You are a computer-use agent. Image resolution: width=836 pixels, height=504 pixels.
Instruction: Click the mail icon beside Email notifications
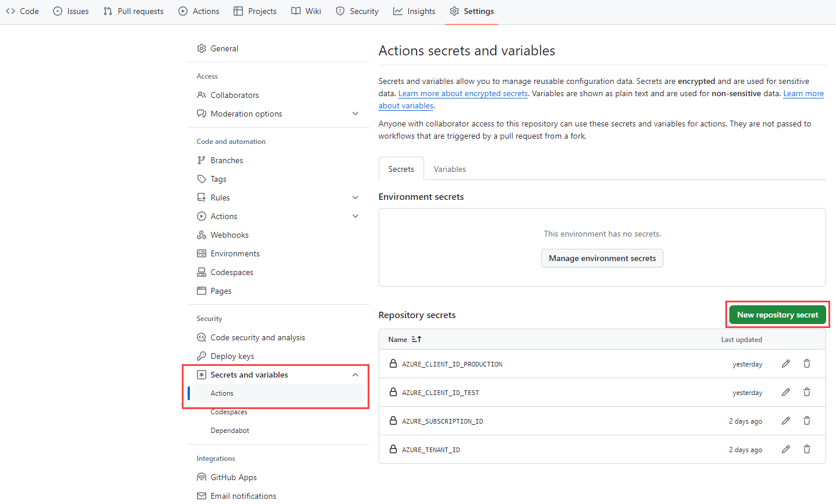click(x=202, y=496)
